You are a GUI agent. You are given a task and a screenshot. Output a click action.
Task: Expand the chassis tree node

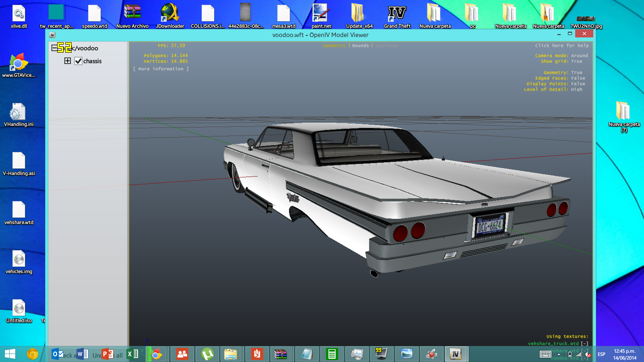pyautogui.click(x=68, y=61)
